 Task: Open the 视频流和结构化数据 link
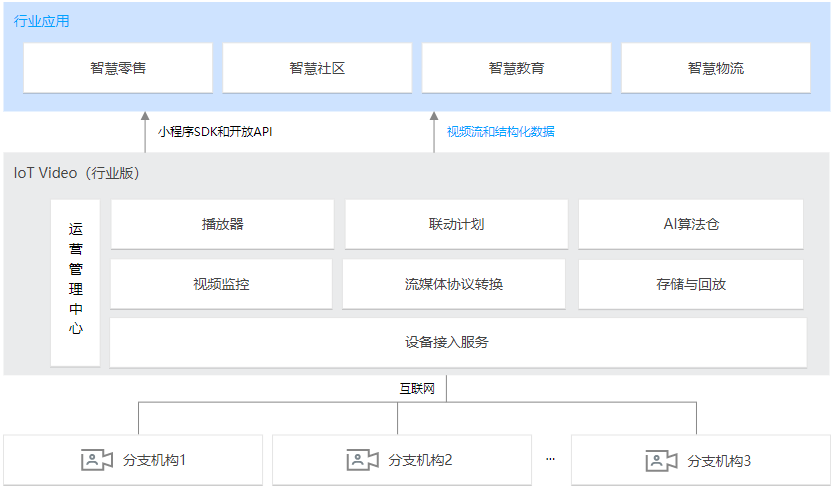coord(501,131)
